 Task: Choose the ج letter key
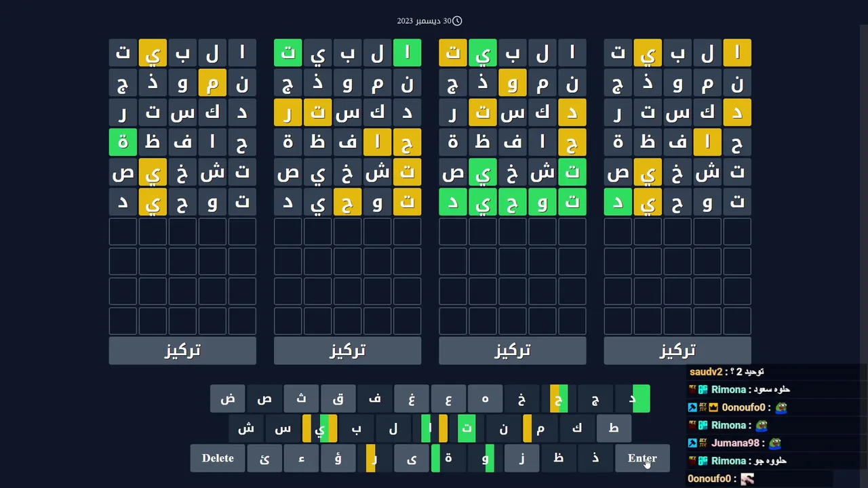pos(595,399)
